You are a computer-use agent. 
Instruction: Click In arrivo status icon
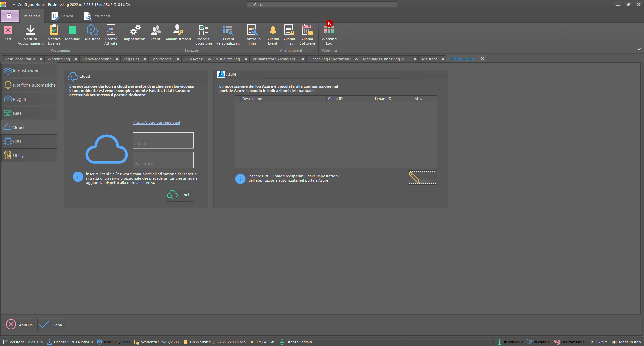pyautogui.click(x=499, y=342)
